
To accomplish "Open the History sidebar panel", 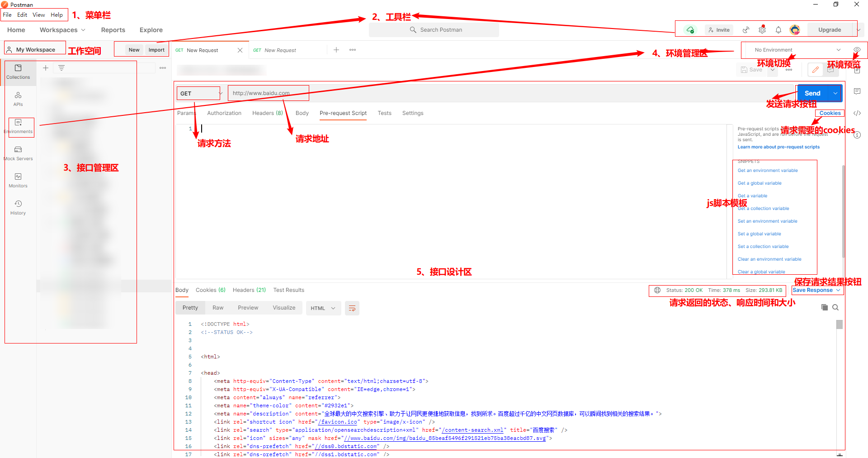I will 18,208.
